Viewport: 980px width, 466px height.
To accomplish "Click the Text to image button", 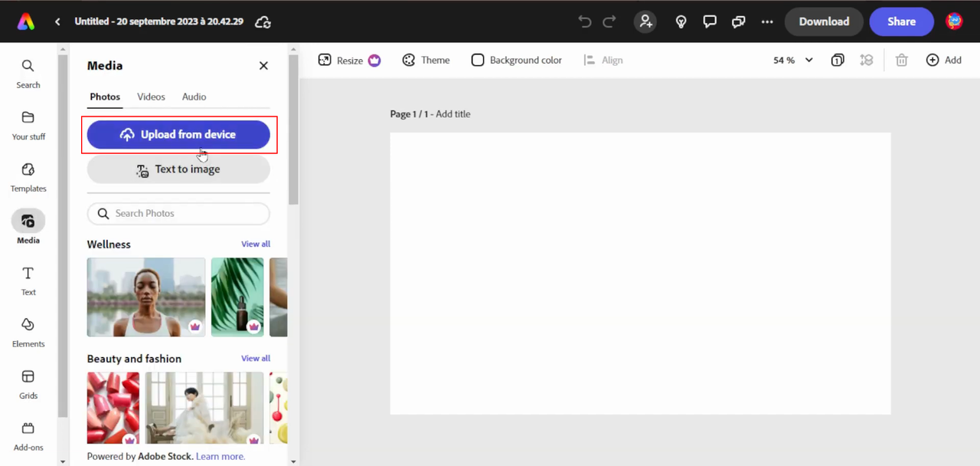I will (178, 169).
